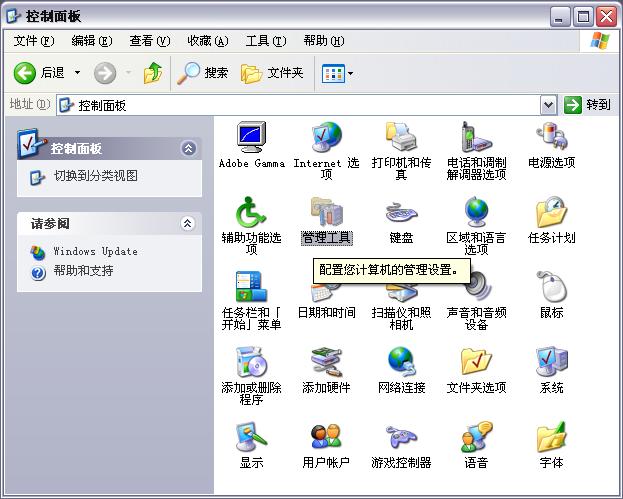Open 辅助功能选项 icon
This screenshot has width=623, height=499.
[x=251, y=213]
